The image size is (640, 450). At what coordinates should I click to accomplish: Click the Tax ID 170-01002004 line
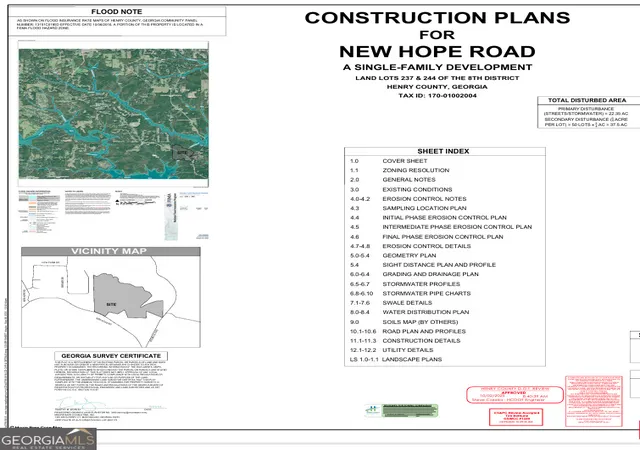coord(437,96)
